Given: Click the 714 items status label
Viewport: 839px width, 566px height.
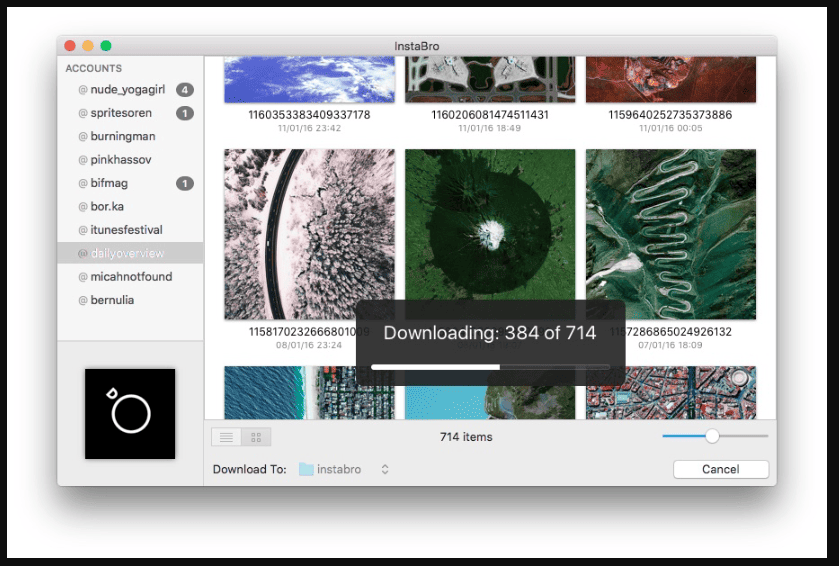Looking at the screenshot, I should [x=466, y=437].
